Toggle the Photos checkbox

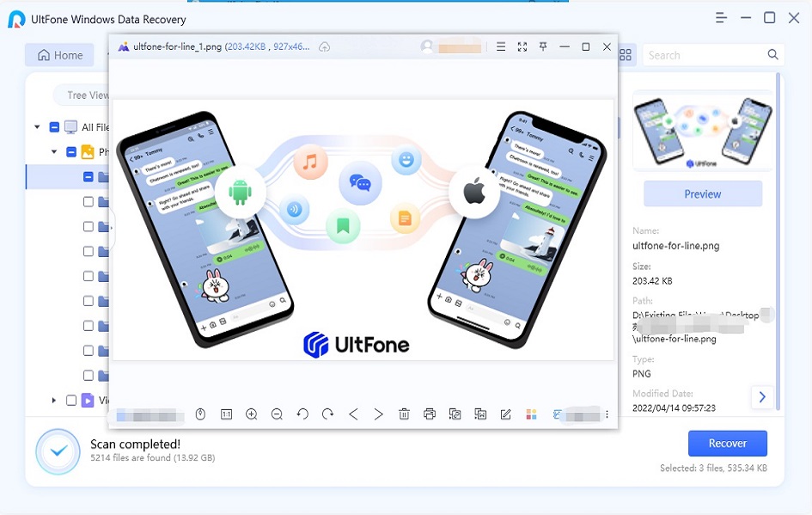point(71,152)
